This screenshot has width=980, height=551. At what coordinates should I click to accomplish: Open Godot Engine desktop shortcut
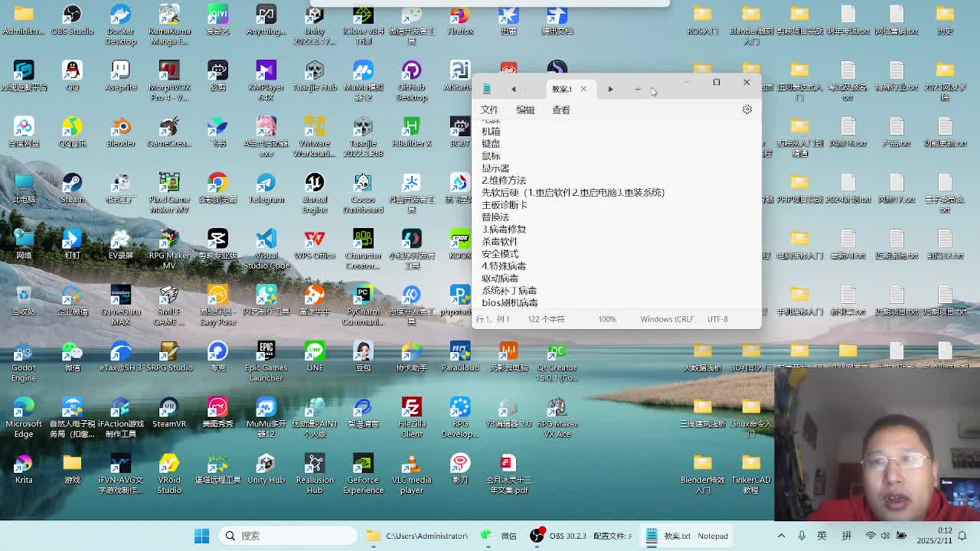tap(24, 362)
